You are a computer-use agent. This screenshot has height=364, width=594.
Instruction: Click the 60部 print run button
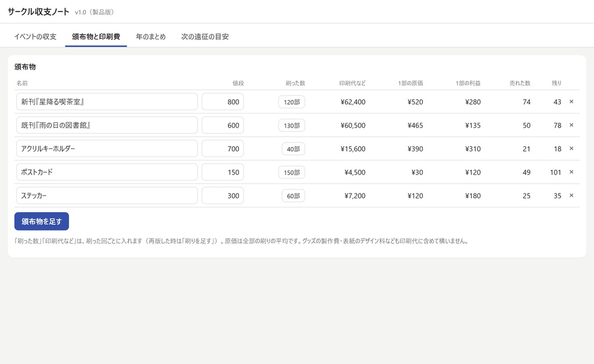[293, 196]
